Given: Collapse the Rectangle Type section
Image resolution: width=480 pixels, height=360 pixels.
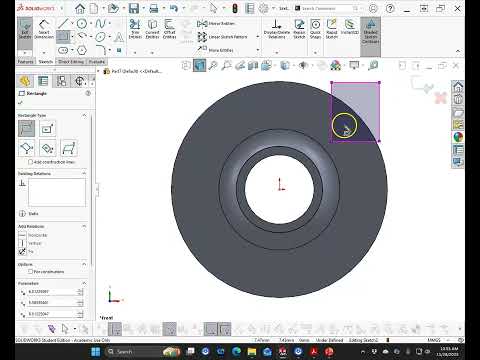Looking at the screenshot, I should click(x=84, y=115).
